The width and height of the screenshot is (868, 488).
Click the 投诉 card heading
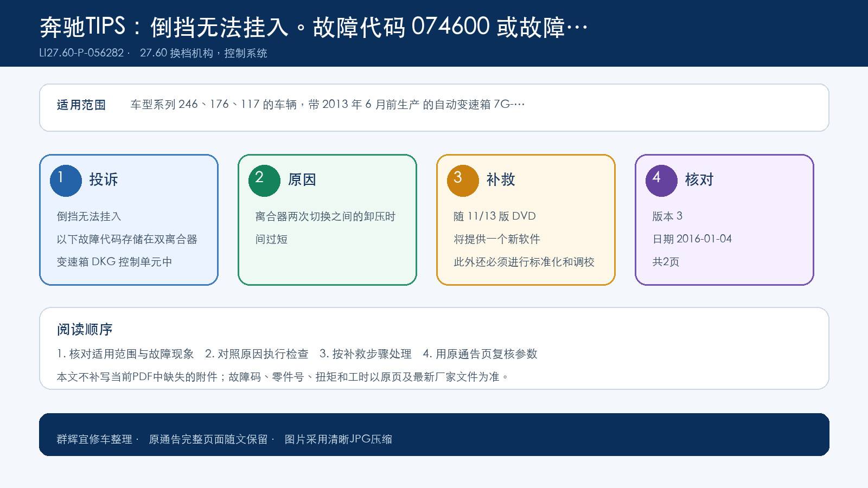103,179
